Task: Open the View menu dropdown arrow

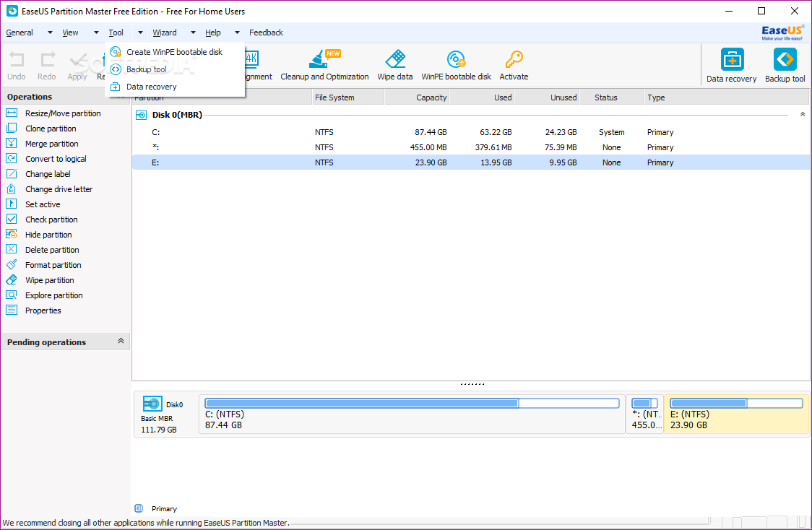Action: tap(96, 32)
